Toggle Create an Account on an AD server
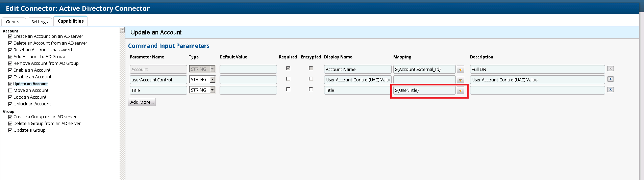 [10, 36]
